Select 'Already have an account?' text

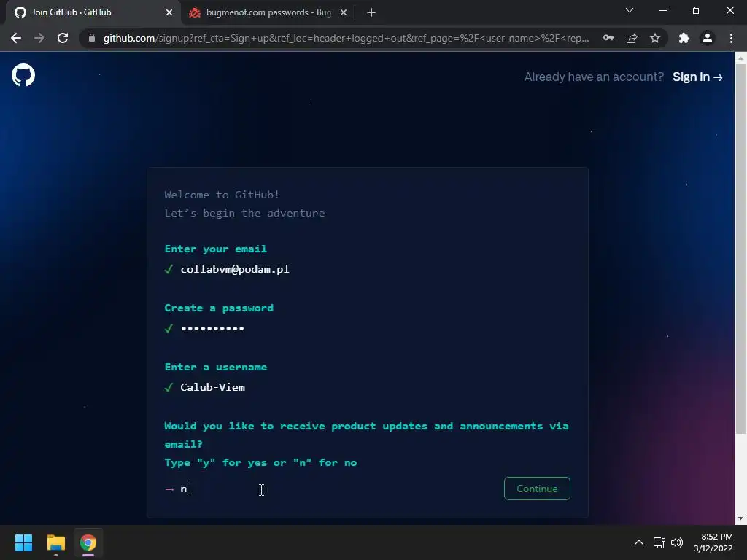594,77
